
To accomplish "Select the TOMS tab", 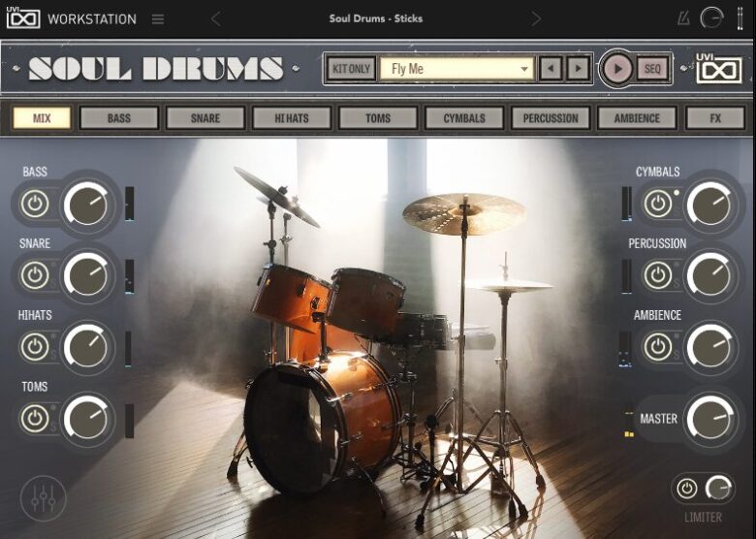I will tap(378, 118).
